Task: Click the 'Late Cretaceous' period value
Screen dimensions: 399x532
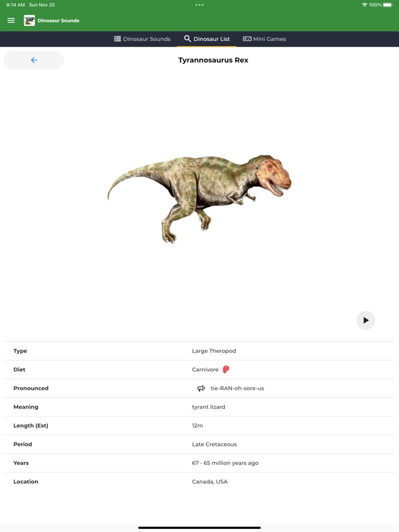Action: pos(214,444)
